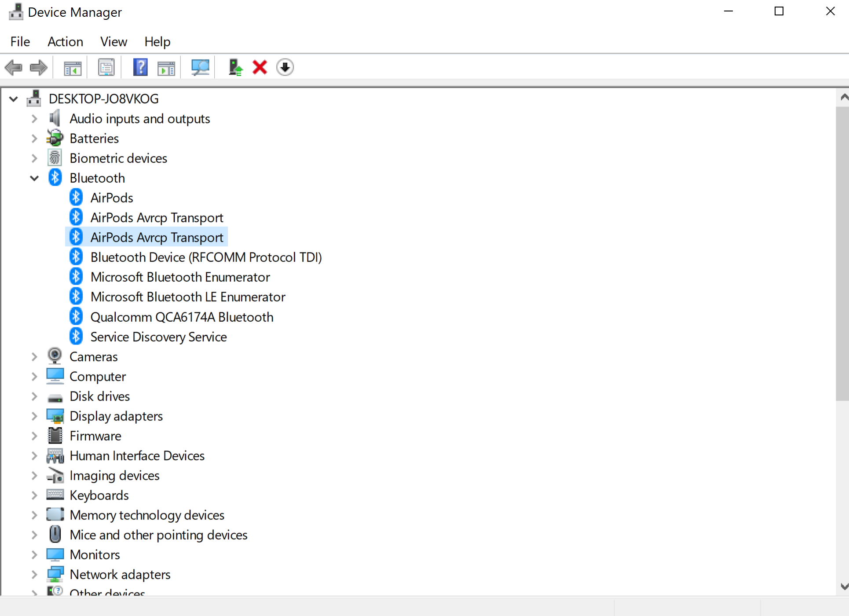This screenshot has height=616, width=849.
Task: Click the scrollbar down arrow
Action: [843, 587]
